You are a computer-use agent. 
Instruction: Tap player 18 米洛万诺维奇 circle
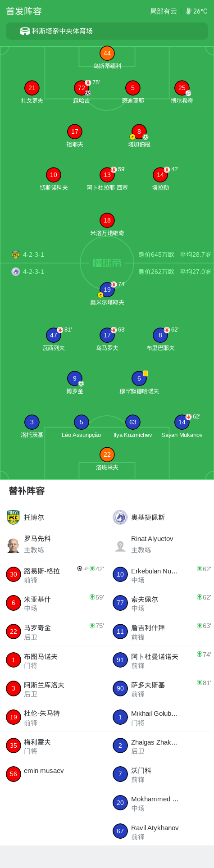coord(107,221)
